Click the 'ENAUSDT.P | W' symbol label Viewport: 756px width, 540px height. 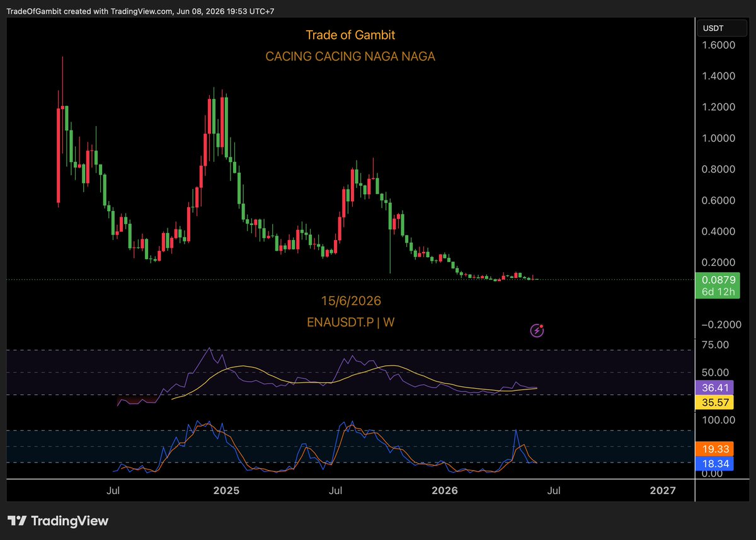click(350, 322)
